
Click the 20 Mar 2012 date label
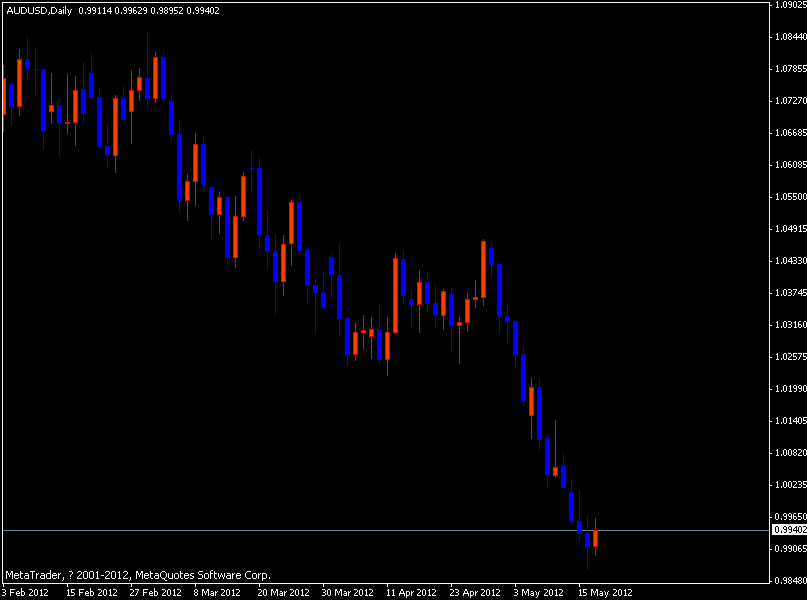tap(283, 592)
